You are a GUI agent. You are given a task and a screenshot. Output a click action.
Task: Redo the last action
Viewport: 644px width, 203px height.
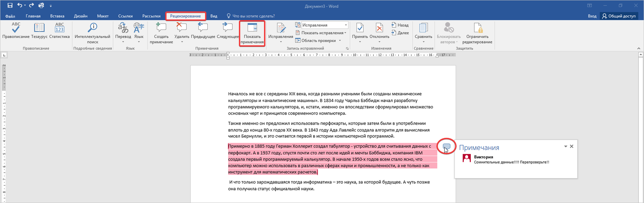coord(32,5)
